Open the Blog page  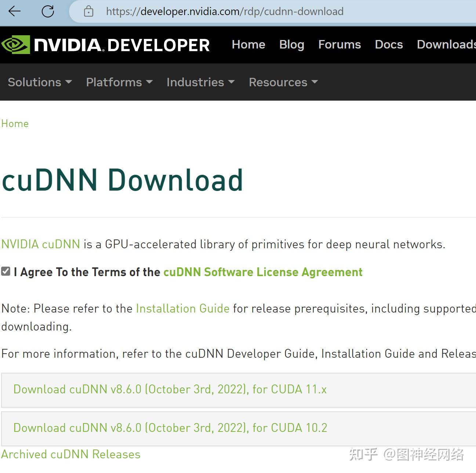[291, 44]
